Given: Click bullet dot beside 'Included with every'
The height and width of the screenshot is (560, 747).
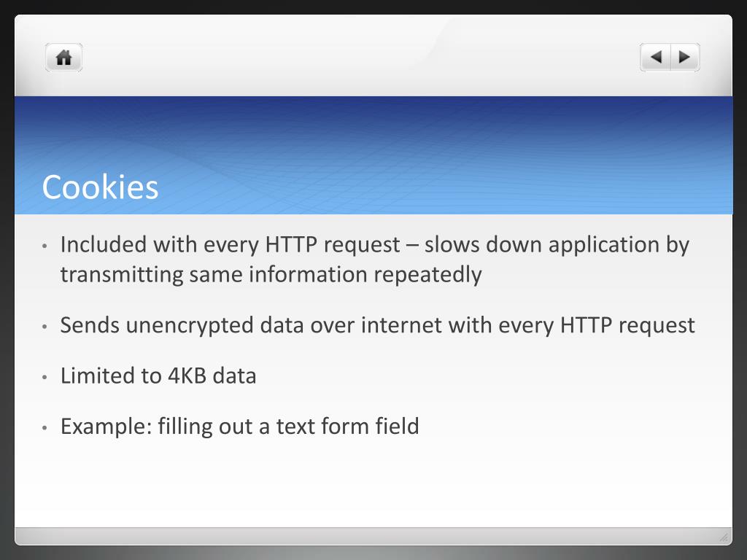Looking at the screenshot, I should pos(44,246).
